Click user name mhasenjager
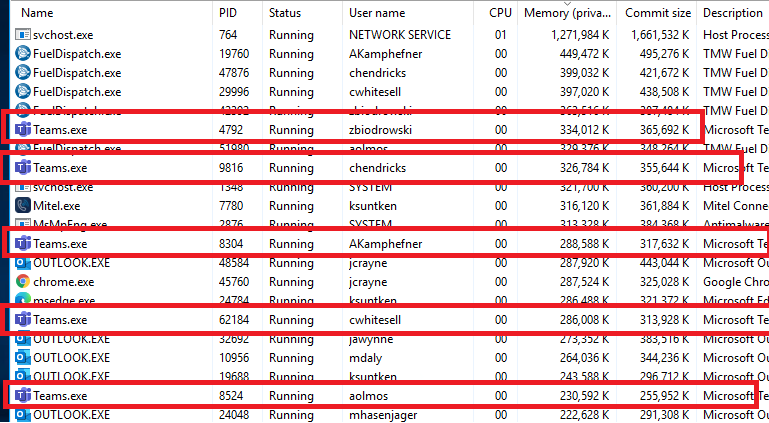This screenshot has width=769, height=423. tap(383, 415)
